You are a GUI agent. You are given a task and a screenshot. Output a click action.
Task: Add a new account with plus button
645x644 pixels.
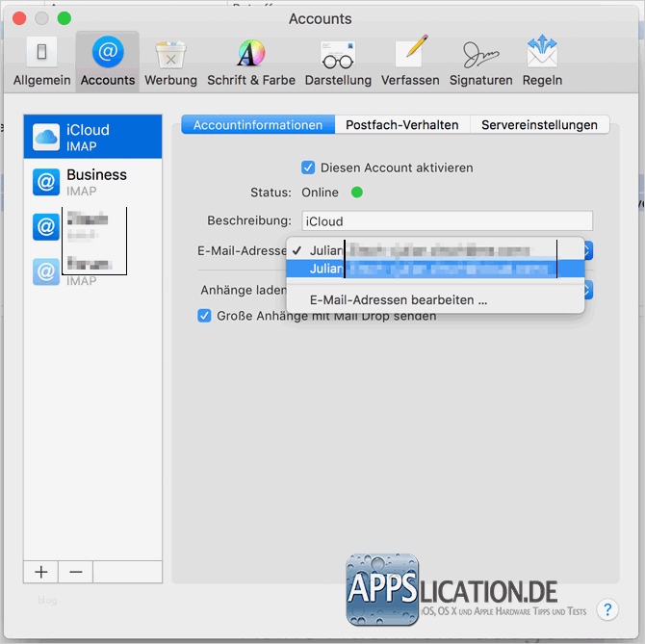(41, 572)
